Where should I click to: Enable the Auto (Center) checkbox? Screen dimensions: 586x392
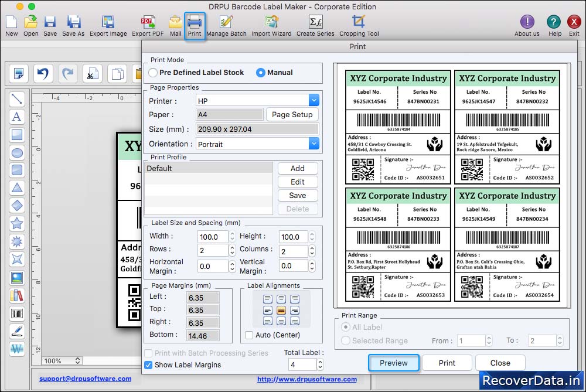(249, 335)
